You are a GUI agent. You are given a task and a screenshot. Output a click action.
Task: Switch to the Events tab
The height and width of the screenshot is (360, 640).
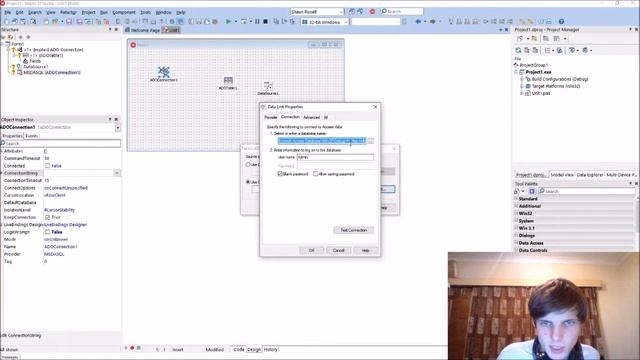(31, 136)
